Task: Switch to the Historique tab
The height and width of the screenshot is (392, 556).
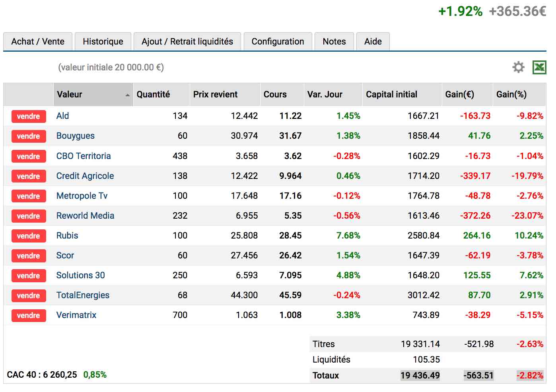Action: (x=103, y=41)
